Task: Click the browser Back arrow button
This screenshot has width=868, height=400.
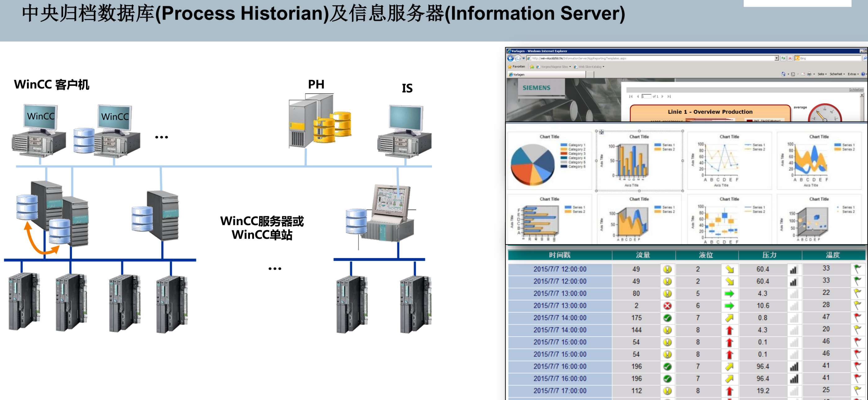Action: tap(510, 58)
